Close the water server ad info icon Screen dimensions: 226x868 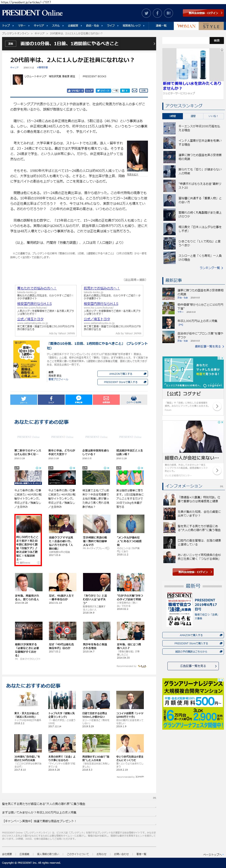(222, 50)
